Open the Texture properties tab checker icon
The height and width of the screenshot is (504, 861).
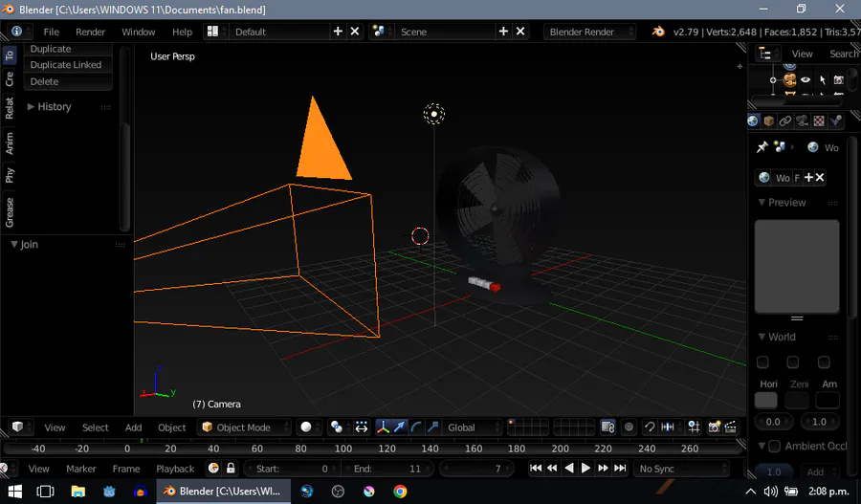[819, 121]
